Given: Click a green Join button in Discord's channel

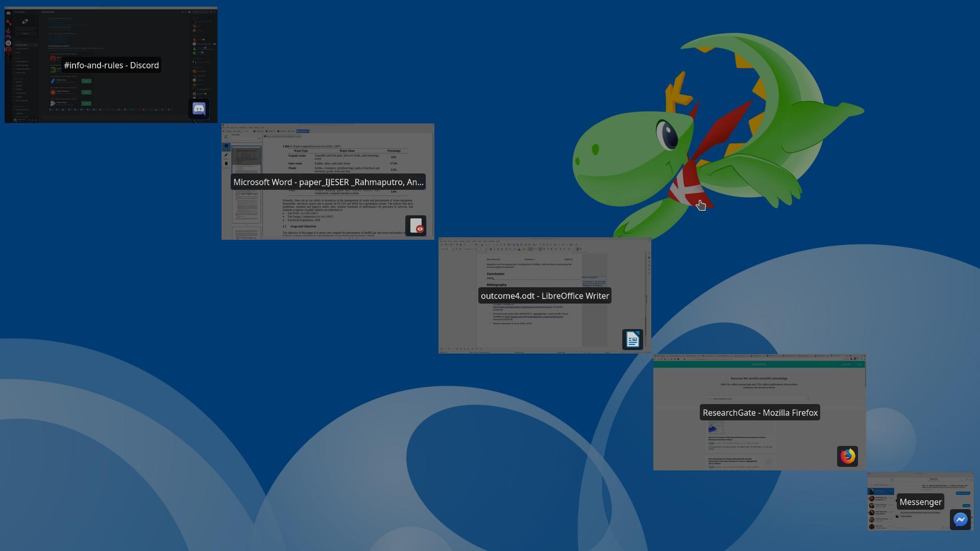Looking at the screenshot, I should tap(86, 81).
